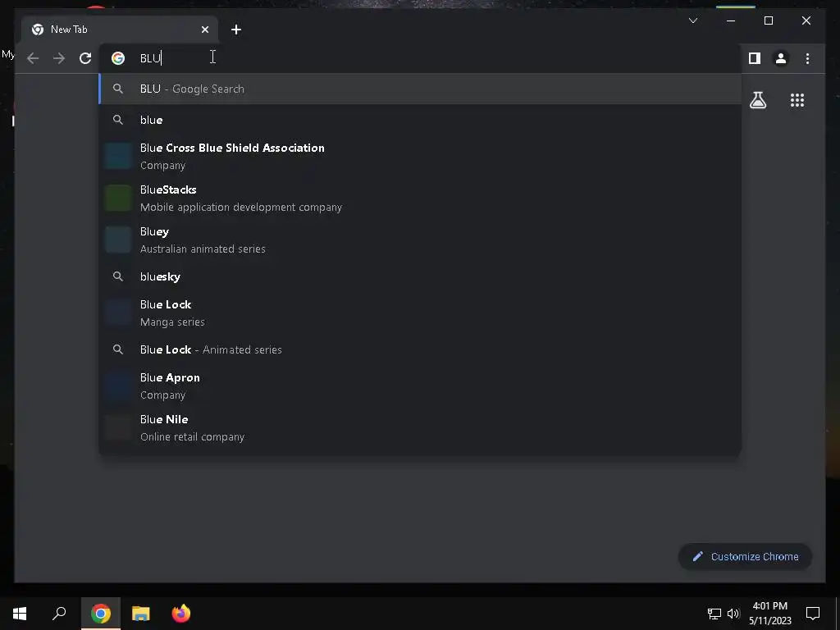Choose the Bluey Australian animated series suggestion

coord(421,240)
